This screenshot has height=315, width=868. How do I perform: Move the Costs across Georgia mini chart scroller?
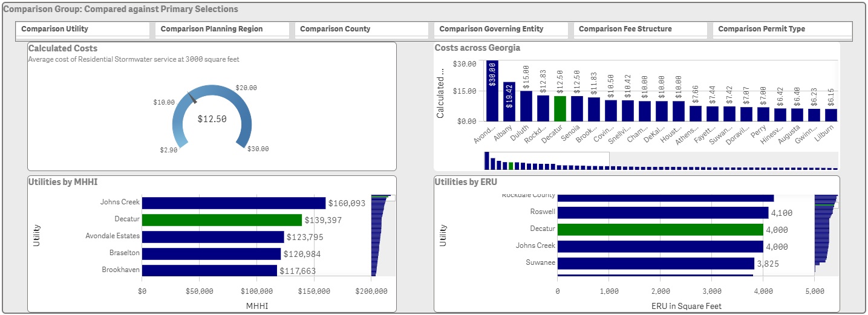pyautogui.click(x=546, y=160)
